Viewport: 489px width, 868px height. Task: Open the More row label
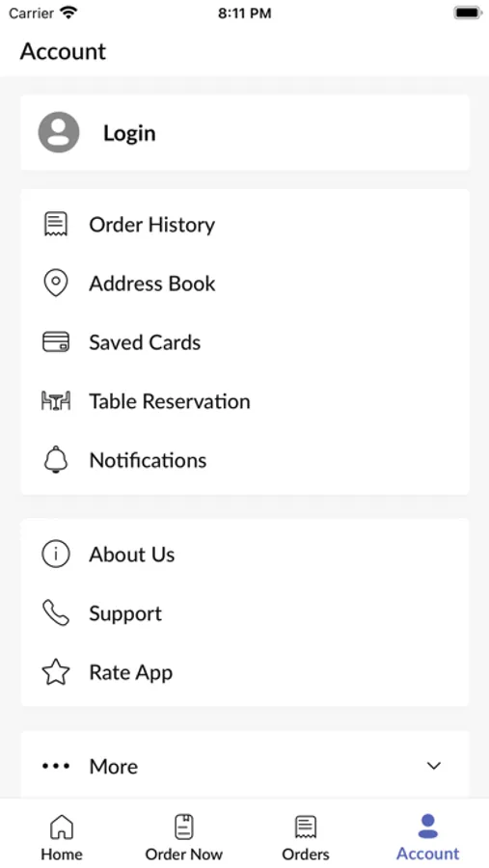tap(114, 766)
